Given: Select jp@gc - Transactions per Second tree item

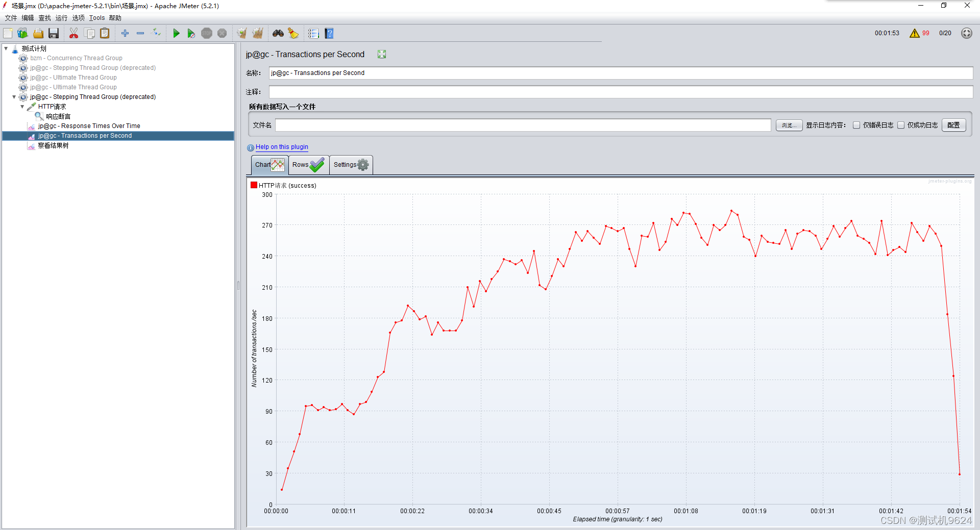Looking at the screenshot, I should coord(85,136).
